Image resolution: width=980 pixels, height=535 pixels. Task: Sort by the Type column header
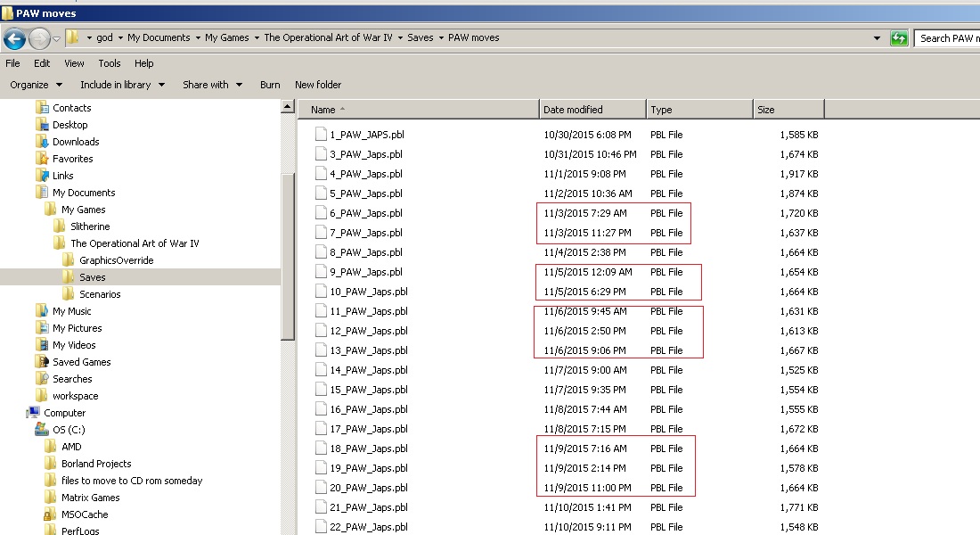(x=699, y=110)
